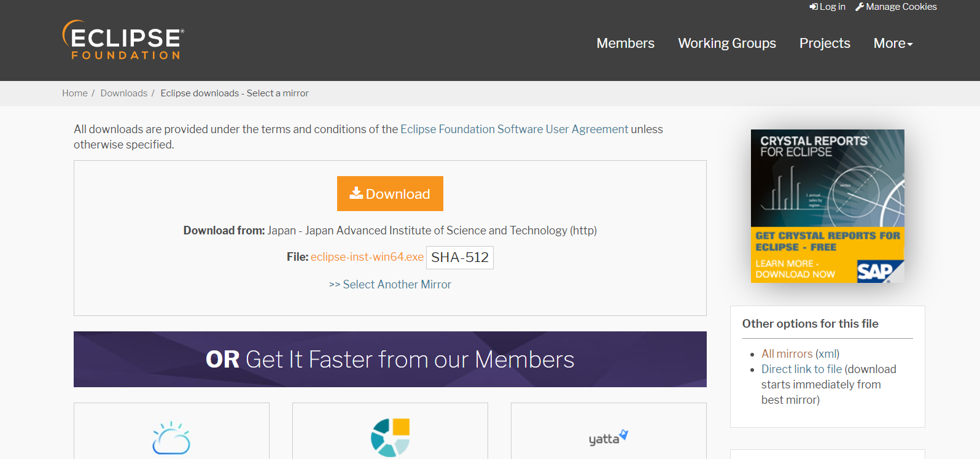This screenshot has width=980, height=459.
Task: Follow the Direct link to file
Action: (801, 369)
